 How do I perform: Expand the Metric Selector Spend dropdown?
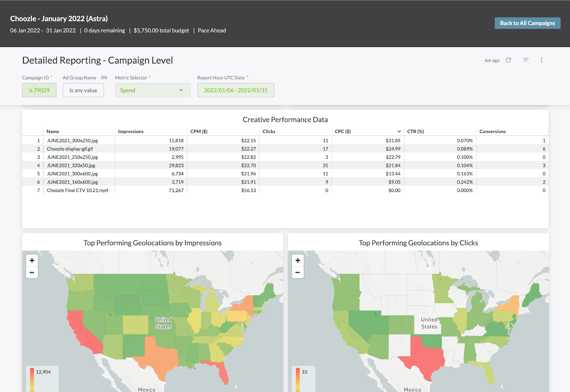coord(153,90)
